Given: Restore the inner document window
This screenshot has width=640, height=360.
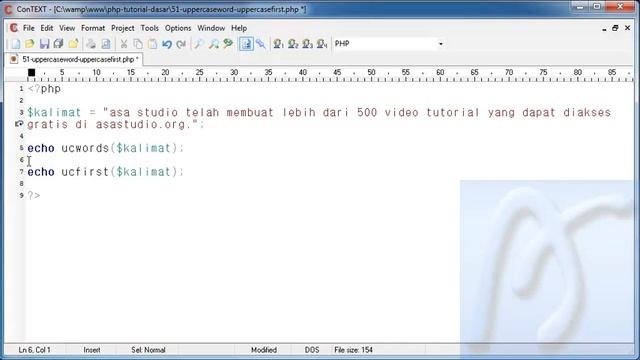Looking at the screenshot, I should (x=615, y=28).
